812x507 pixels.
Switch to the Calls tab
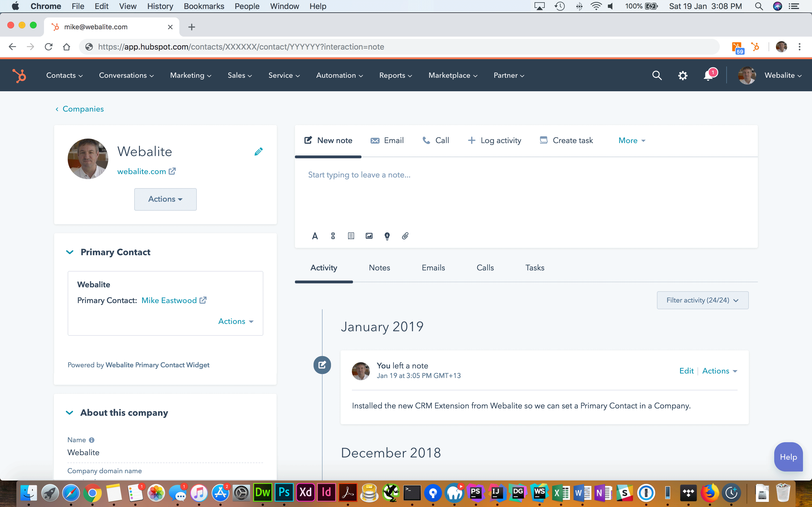coord(485,268)
